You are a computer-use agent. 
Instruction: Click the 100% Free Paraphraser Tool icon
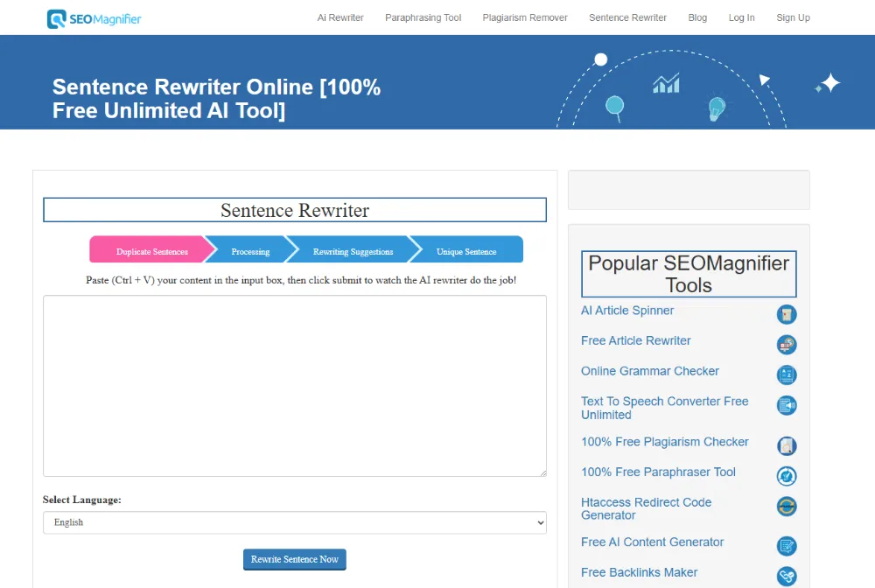787,476
